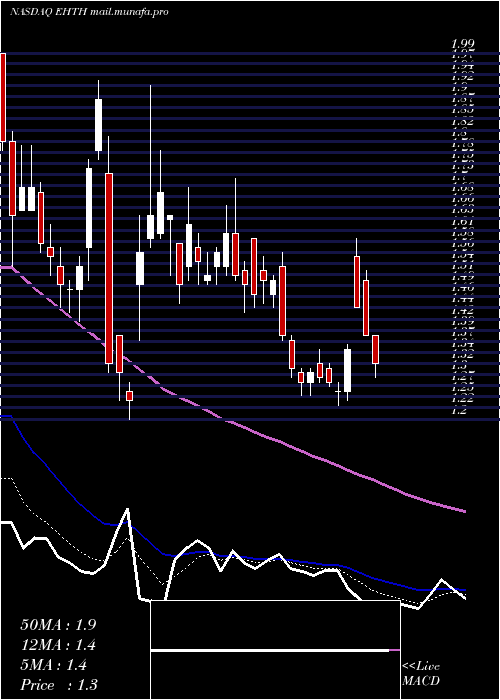The width and height of the screenshot is (500, 700).
Task: Click the 1.92 price axis label
Action: 462,77
